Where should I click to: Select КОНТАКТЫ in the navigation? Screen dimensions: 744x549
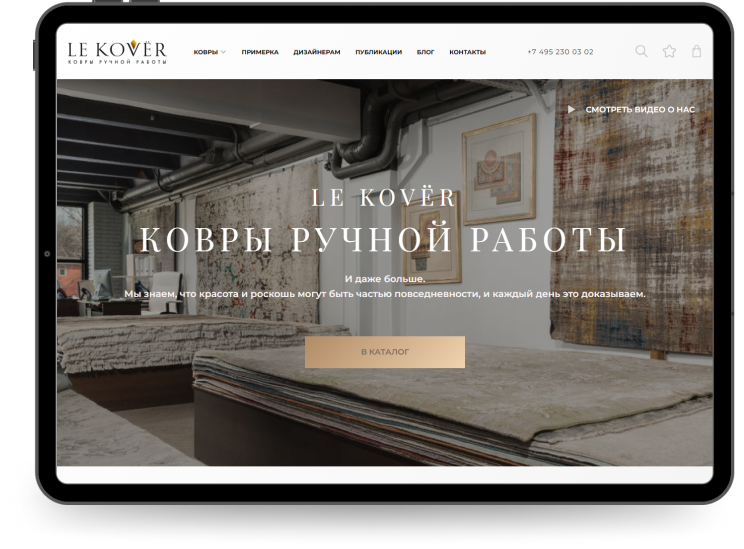pos(467,52)
